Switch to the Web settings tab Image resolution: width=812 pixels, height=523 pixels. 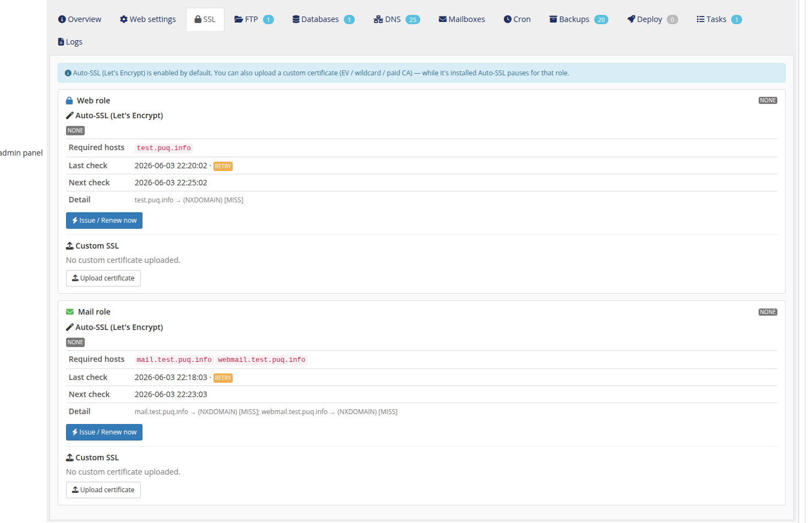coord(148,19)
